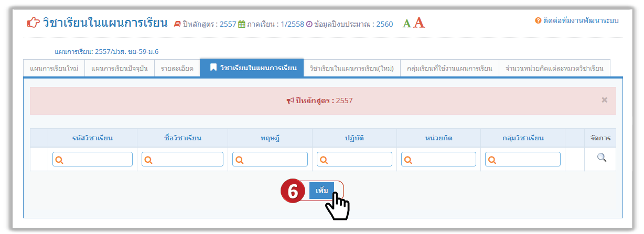Click the thumbs-up icon beside page title

coord(33,24)
